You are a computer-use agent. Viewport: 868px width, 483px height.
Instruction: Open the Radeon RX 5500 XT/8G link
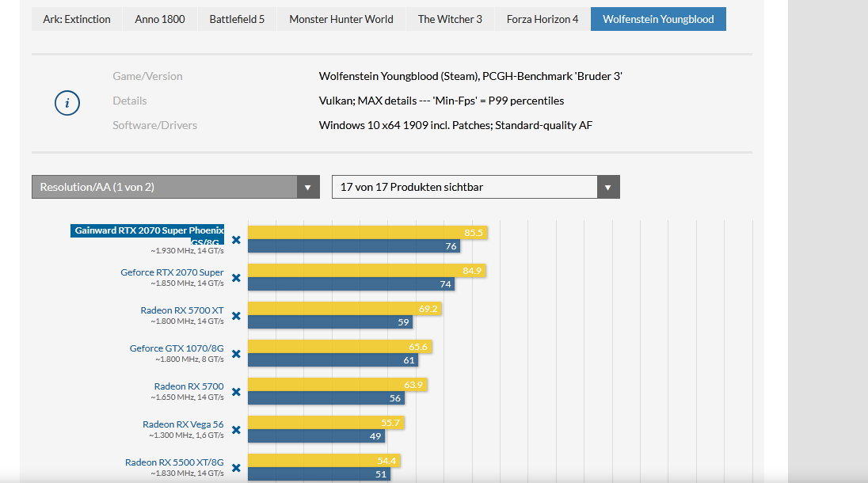pos(174,462)
